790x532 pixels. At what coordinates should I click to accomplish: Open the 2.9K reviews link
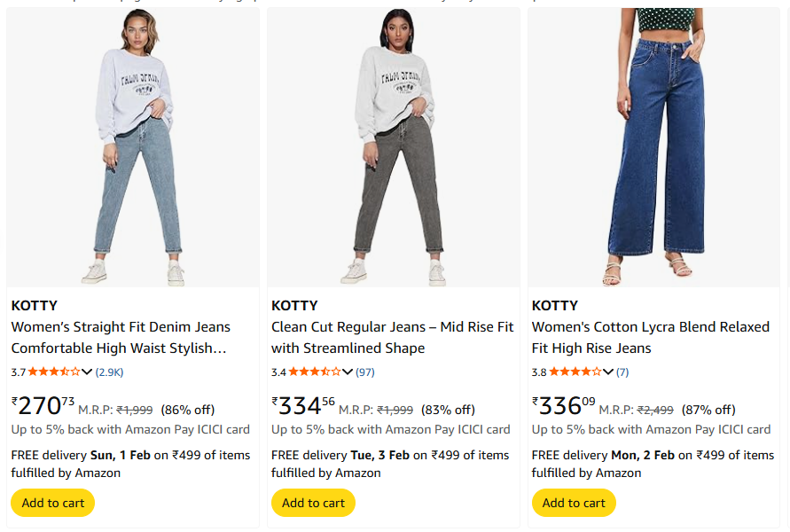point(110,372)
